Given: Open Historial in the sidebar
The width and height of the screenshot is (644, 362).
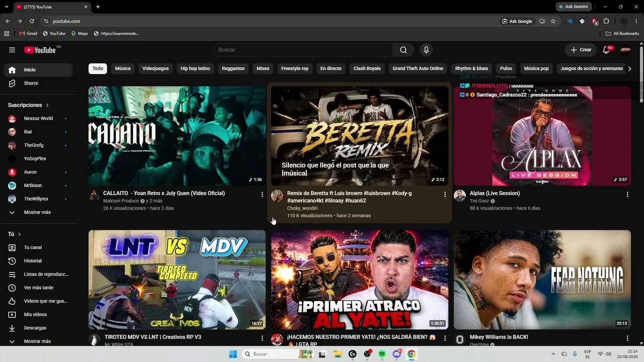Looking at the screenshot, I should [x=38, y=261].
